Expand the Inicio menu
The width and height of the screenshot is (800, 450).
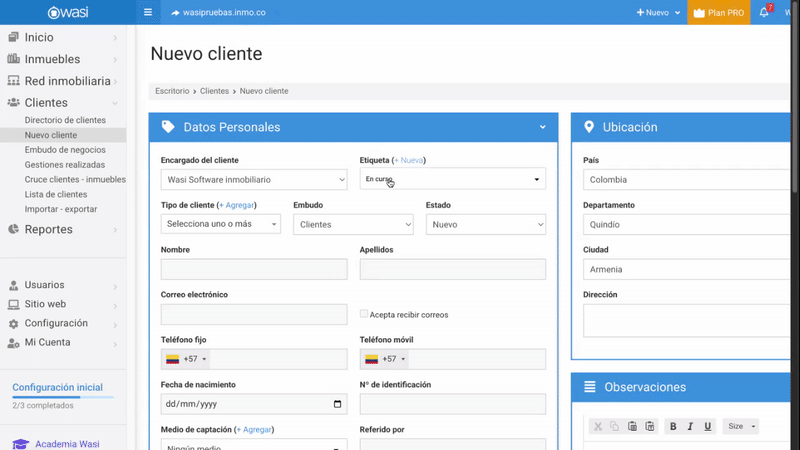point(115,38)
